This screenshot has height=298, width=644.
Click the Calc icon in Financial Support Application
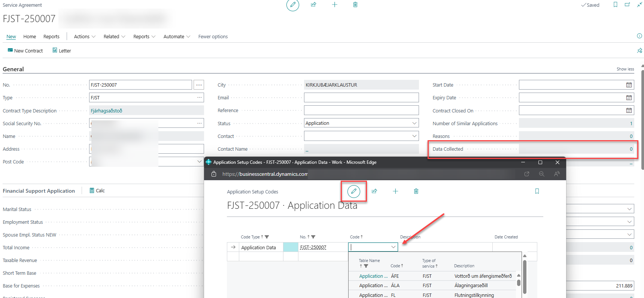pyautogui.click(x=92, y=190)
